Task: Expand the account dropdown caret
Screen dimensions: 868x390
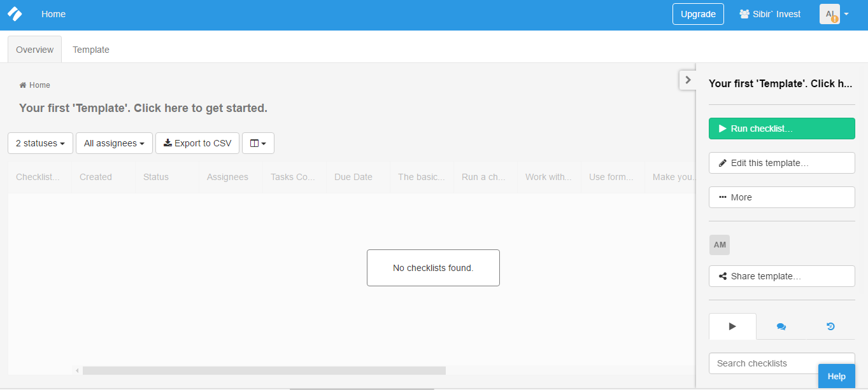Action: (x=846, y=14)
